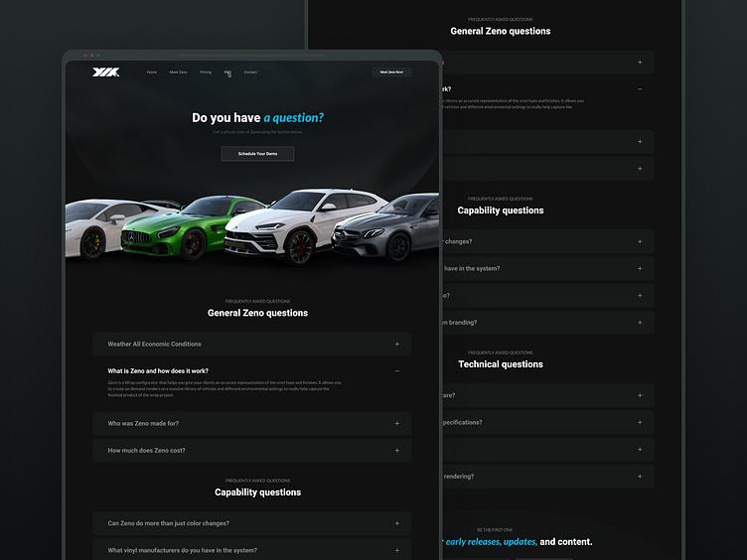This screenshot has width=747, height=560.
Task: Expand the 'Who was Zeno made for?' row
Action: tap(252, 423)
